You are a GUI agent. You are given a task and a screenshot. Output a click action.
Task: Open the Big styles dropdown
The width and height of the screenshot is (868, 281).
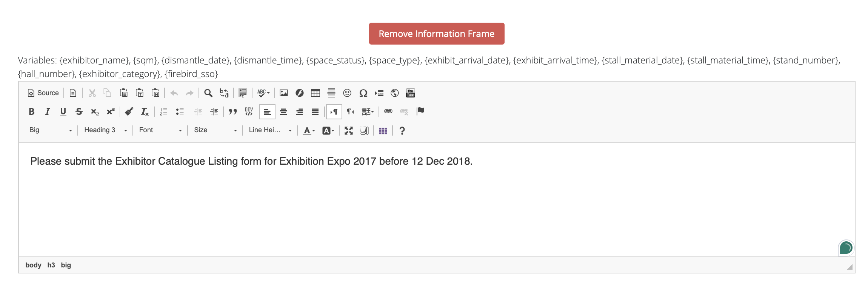(x=50, y=130)
